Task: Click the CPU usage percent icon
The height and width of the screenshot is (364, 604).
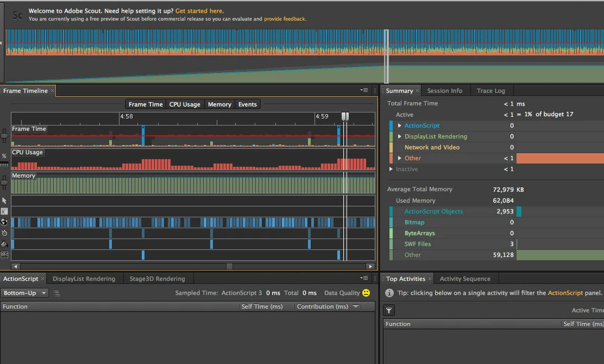Action: 4,156
